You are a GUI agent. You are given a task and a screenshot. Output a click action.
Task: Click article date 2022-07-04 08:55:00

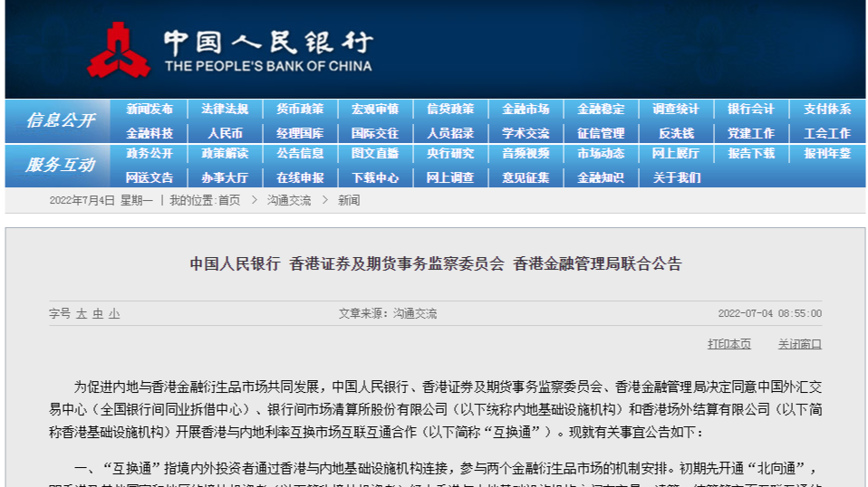[770, 313]
